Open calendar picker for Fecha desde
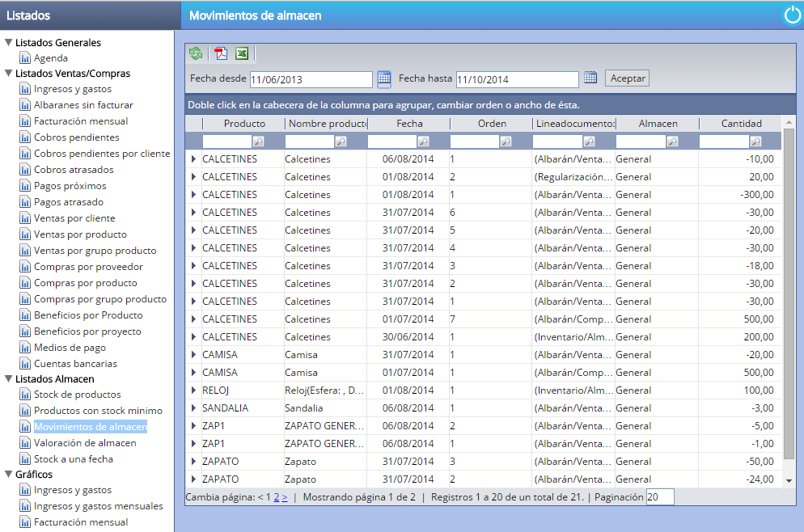This screenshot has height=532, width=804. (x=384, y=78)
